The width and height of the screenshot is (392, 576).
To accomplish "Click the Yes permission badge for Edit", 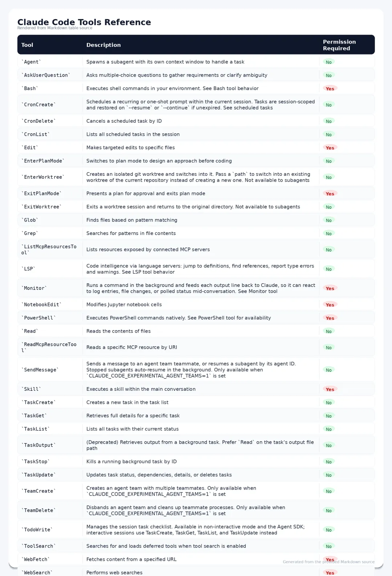I will click(x=330, y=148).
